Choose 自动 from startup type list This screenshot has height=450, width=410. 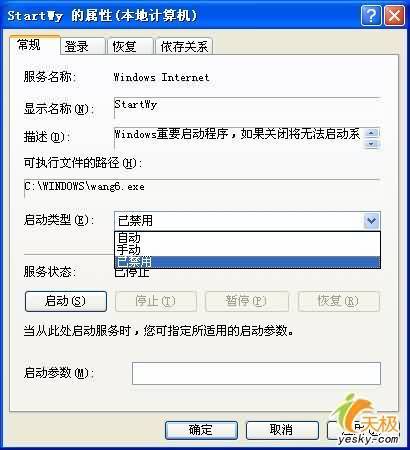coord(247,238)
